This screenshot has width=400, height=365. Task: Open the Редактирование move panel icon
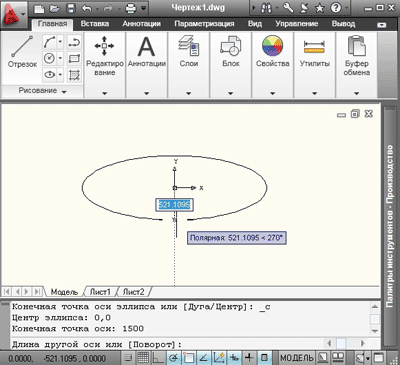[x=104, y=46]
